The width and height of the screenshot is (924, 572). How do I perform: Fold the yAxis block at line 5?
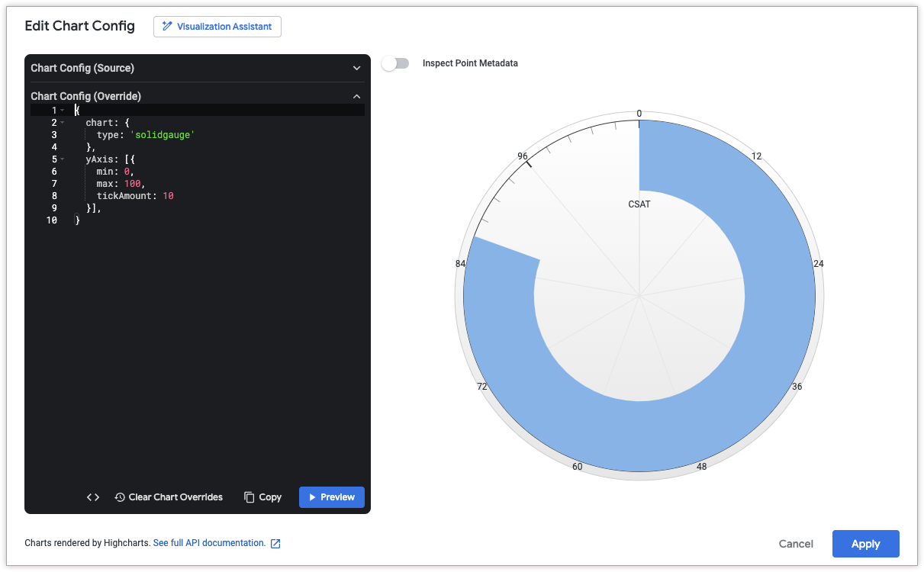63,159
